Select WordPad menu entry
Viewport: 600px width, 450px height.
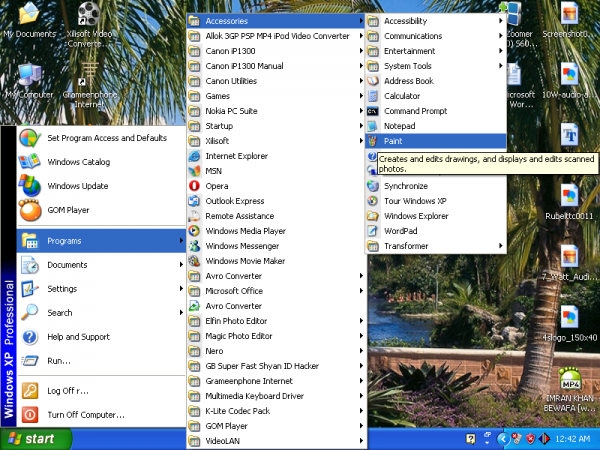[401, 231]
